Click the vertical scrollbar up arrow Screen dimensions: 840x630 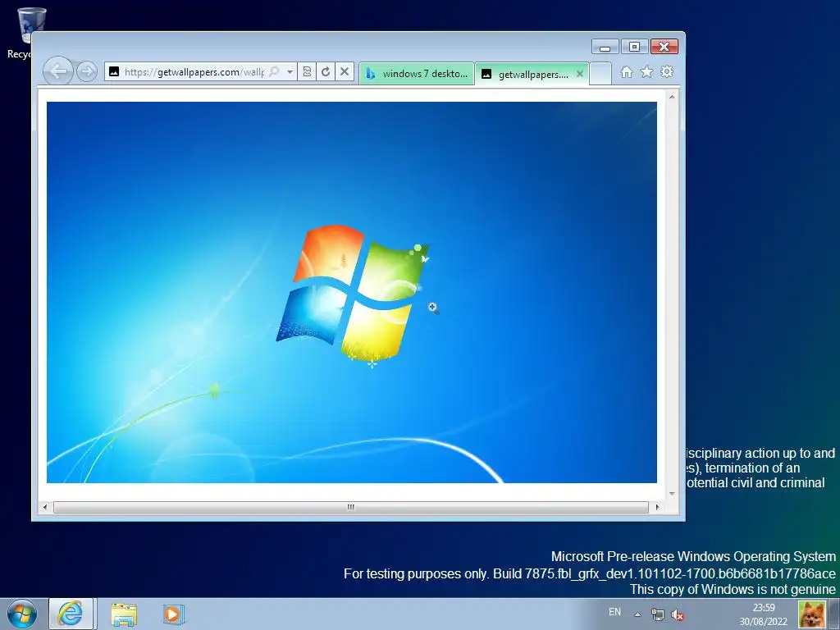[672, 97]
